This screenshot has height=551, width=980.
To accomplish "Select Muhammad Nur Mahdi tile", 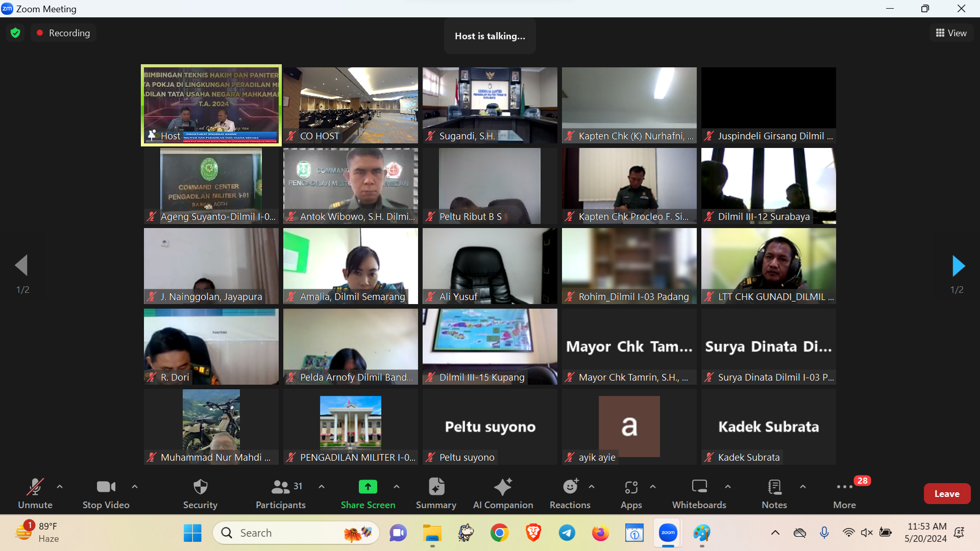I will pyautogui.click(x=211, y=427).
